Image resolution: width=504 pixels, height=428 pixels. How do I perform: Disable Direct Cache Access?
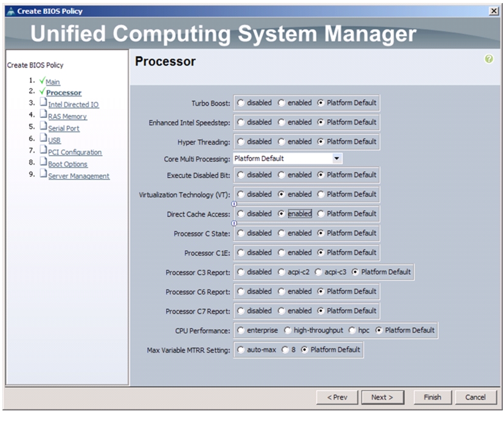click(x=241, y=213)
